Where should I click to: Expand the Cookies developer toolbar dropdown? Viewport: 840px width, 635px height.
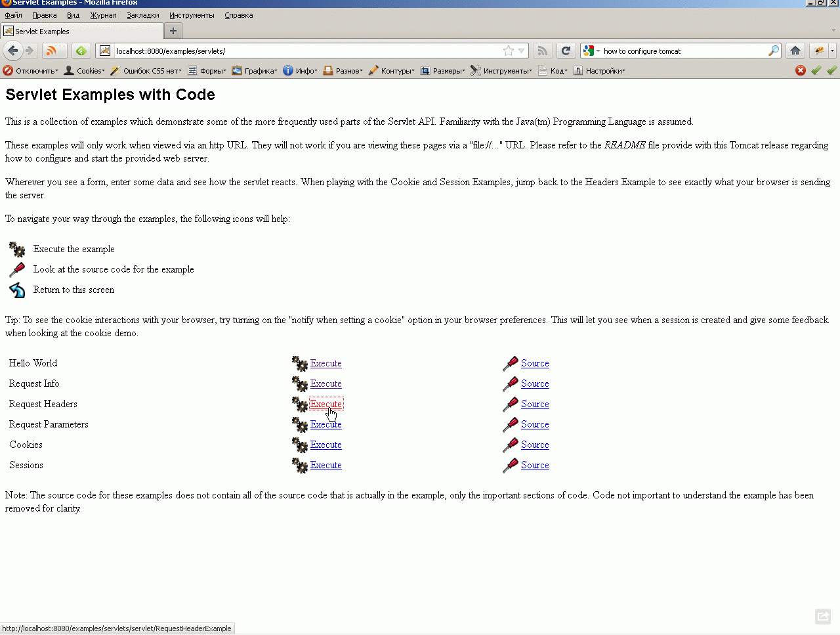tap(84, 70)
